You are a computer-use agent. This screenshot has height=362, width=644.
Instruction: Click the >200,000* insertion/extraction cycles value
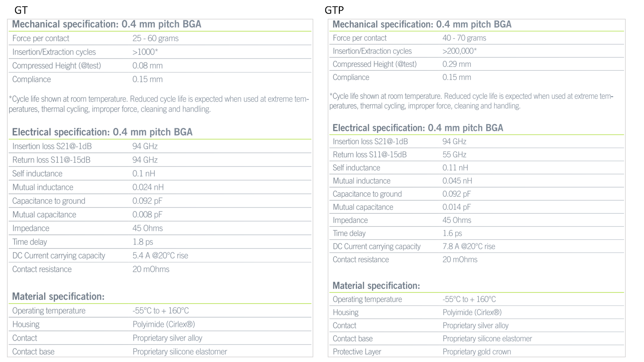click(x=459, y=51)
